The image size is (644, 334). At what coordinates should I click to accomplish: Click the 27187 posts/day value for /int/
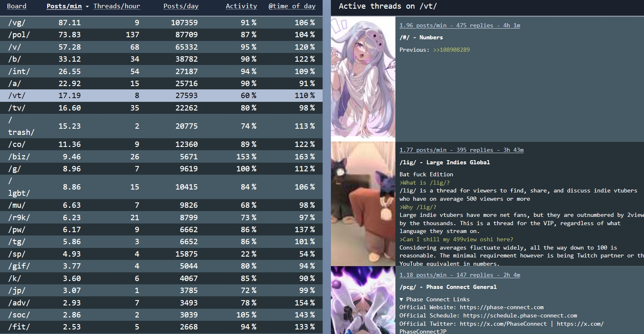[187, 72]
